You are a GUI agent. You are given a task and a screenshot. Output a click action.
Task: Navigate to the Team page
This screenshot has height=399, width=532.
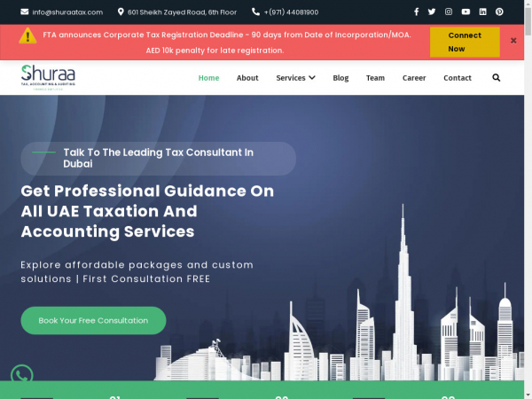pyautogui.click(x=375, y=78)
